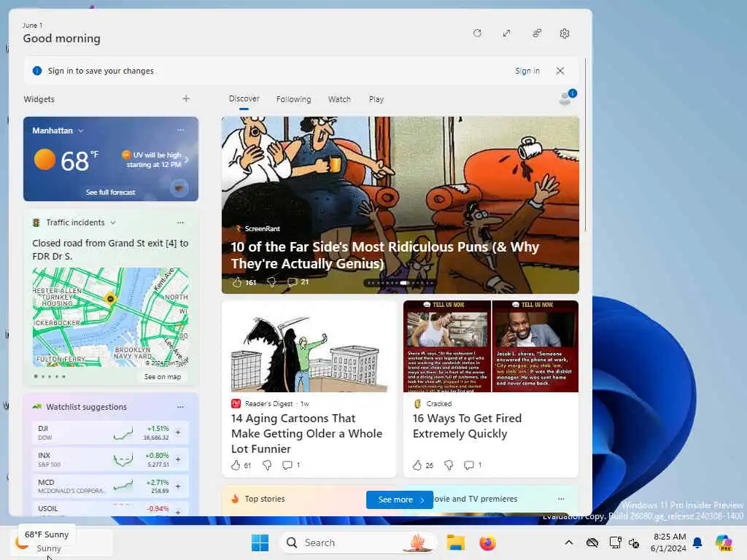Open Traffic widget more options
This screenshot has height=560, width=747.
click(180, 223)
